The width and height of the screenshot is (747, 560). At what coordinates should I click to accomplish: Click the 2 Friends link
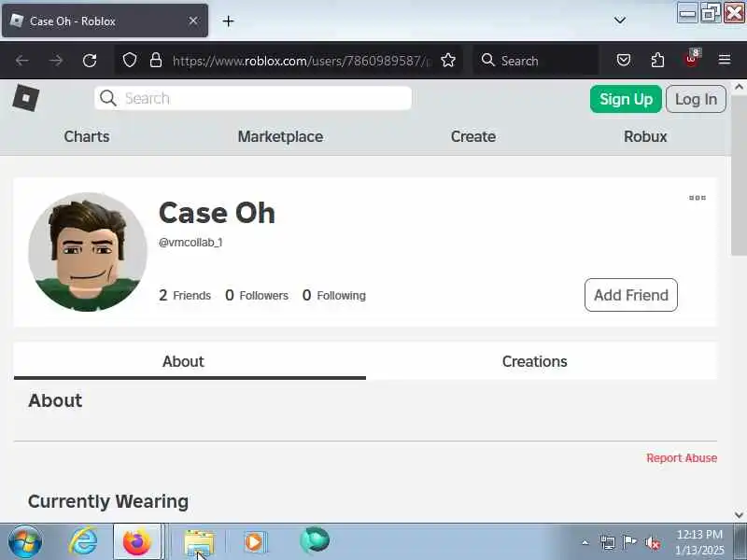[185, 295]
